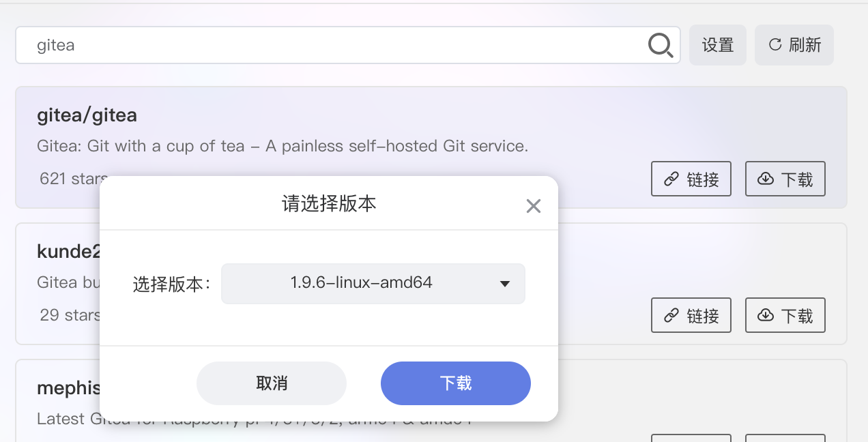Open the gitea/gitea repository title
This screenshot has width=868, height=442.
[x=87, y=115]
